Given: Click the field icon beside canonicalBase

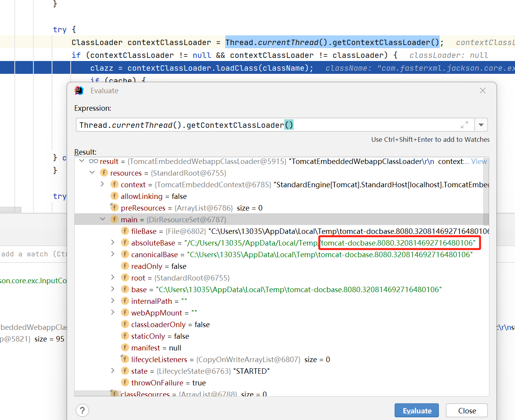Looking at the screenshot, I should tap(125, 254).
